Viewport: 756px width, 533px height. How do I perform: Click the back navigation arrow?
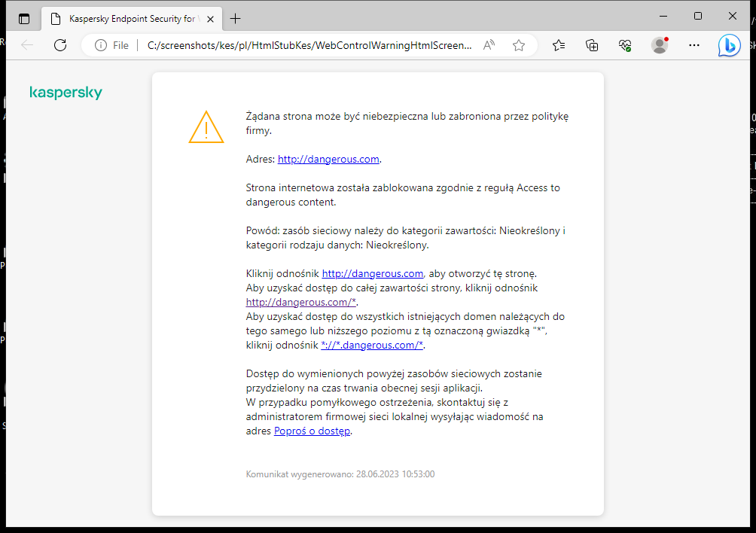(x=27, y=45)
